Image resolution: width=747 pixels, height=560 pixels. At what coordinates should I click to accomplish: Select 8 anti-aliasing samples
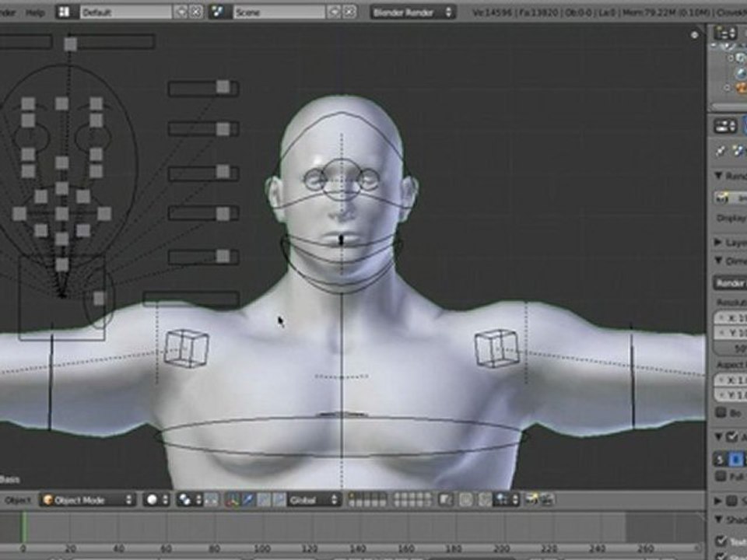point(735,459)
